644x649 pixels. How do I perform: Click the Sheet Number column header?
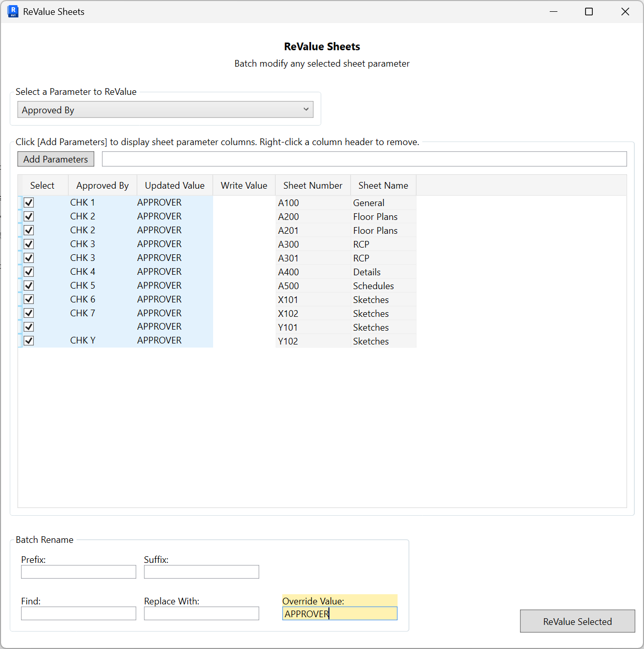click(x=313, y=185)
